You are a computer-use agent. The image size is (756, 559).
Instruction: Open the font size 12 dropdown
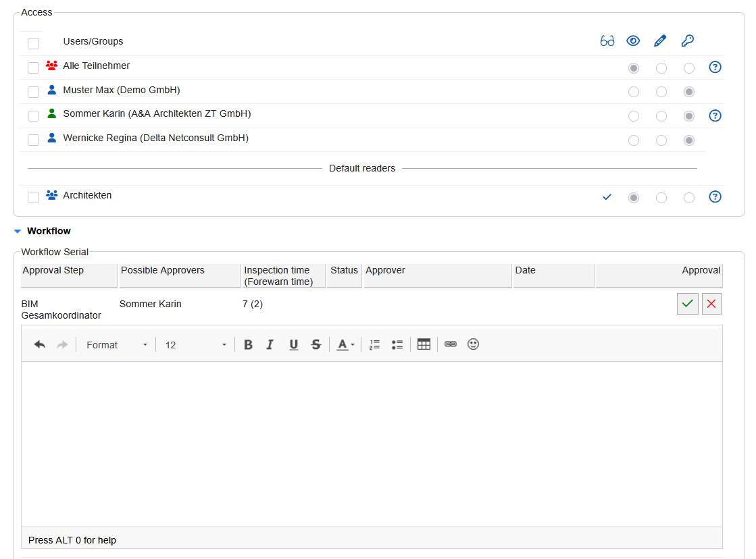pyautogui.click(x=196, y=345)
